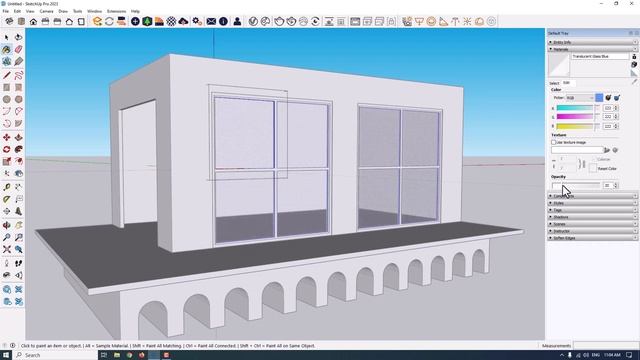Click the green tree hexagon toolbar icon
The width and height of the screenshot is (640, 360).
[x=147, y=22]
